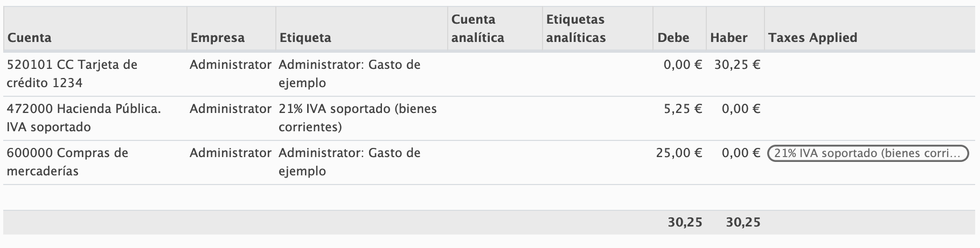Viewport: 980px width, 248px height.
Task: Sort by the Etiqueta column header
Action: pyautogui.click(x=305, y=38)
